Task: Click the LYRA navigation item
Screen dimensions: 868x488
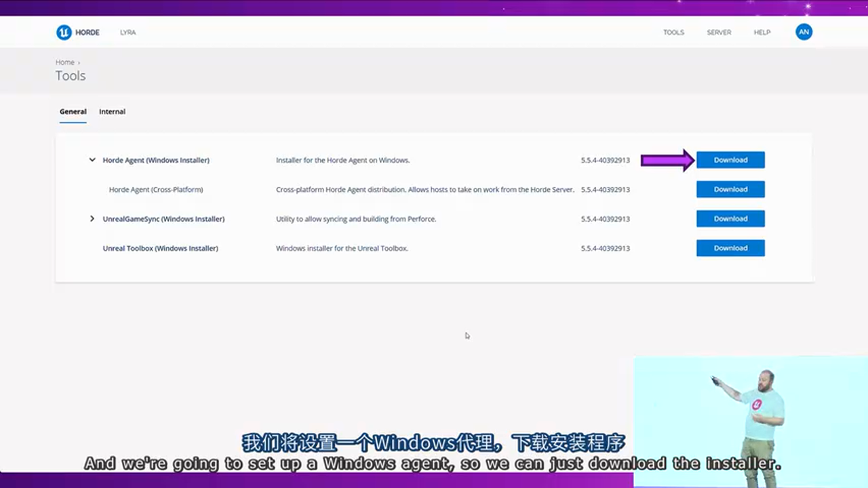Action: tap(127, 32)
